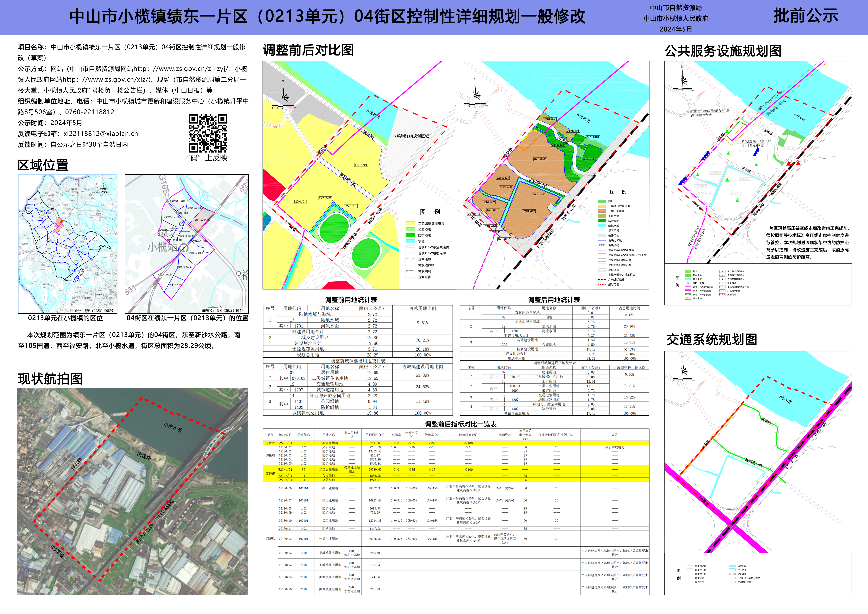Click green triangle planned mobile base station legend icon
Viewport: 868px width, 614px height.
tap(722, 275)
